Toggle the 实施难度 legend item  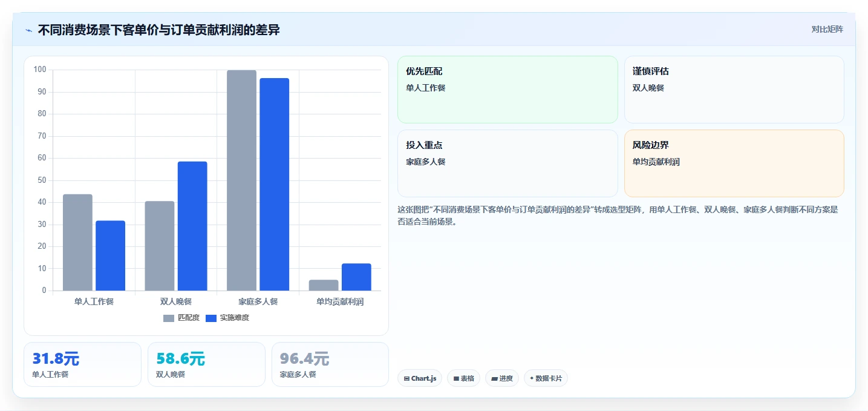tap(227, 318)
